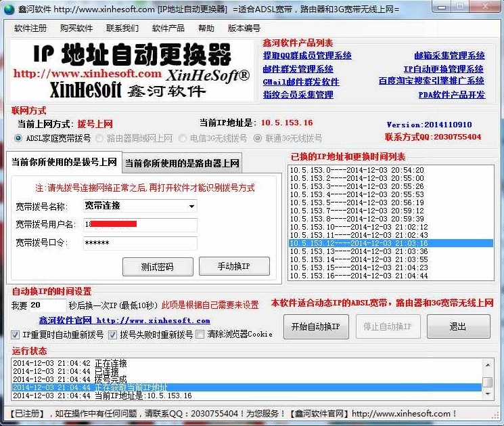Image resolution: width=504 pixels, height=426 pixels.
Task: Click the globe app icon in title bar
Action: click(9, 9)
